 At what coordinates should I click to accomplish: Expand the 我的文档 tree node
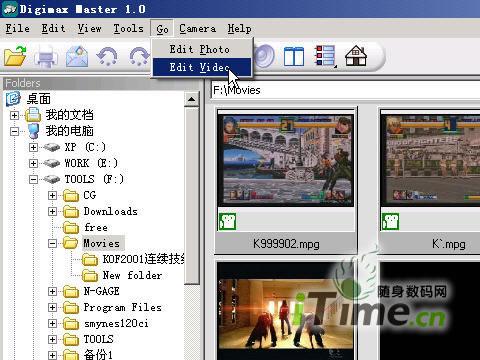click(x=14, y=115)
